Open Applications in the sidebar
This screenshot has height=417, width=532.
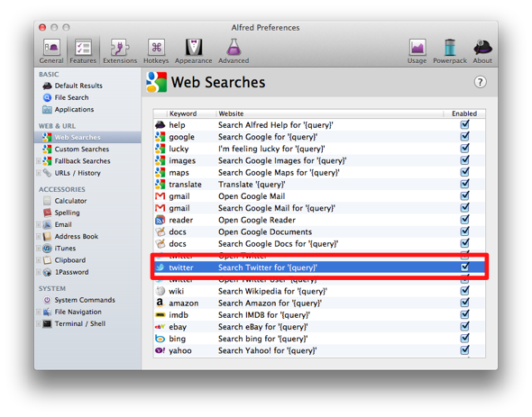74,110
